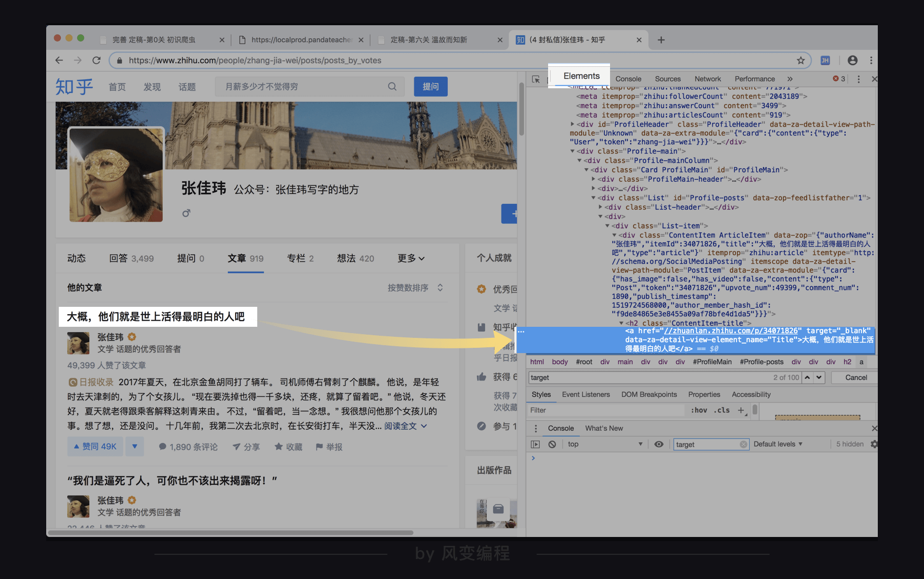Switch to the Console tab in DevTools
This screenshot has width=924, height=579.
(628, 79)
